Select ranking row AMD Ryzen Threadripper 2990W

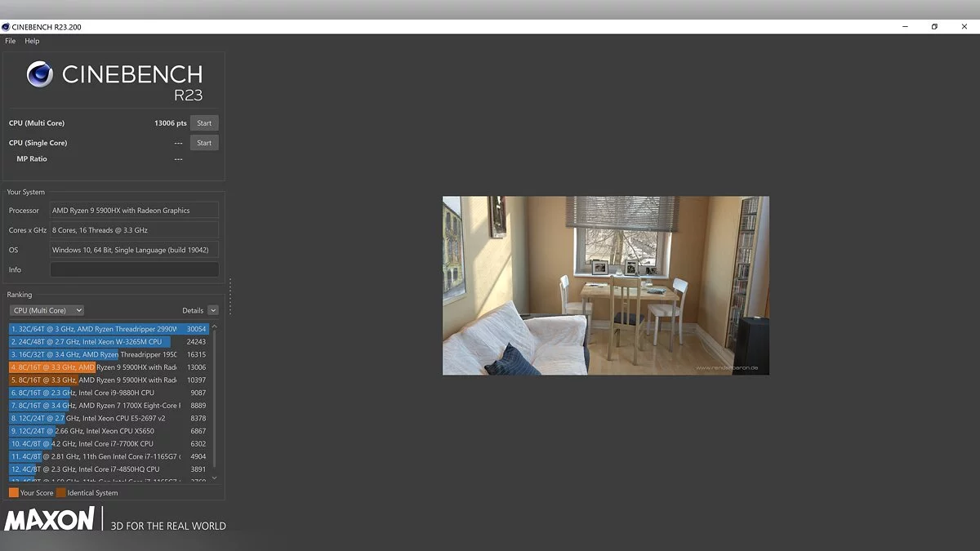(x=109, y=329)
